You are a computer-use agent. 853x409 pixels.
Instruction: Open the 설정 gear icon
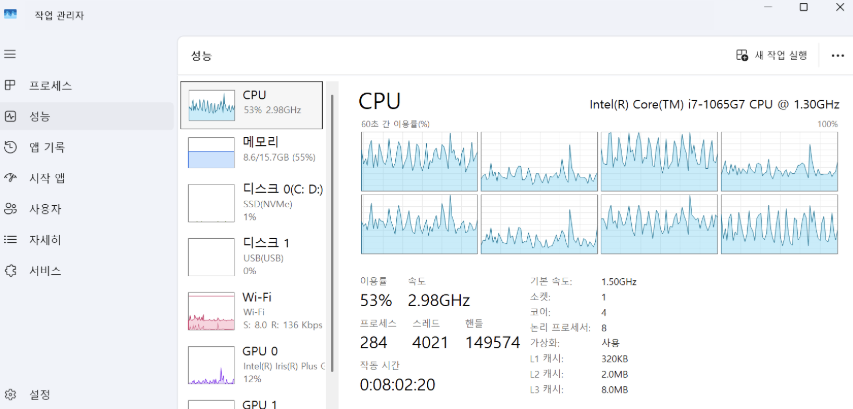point(10,394)
